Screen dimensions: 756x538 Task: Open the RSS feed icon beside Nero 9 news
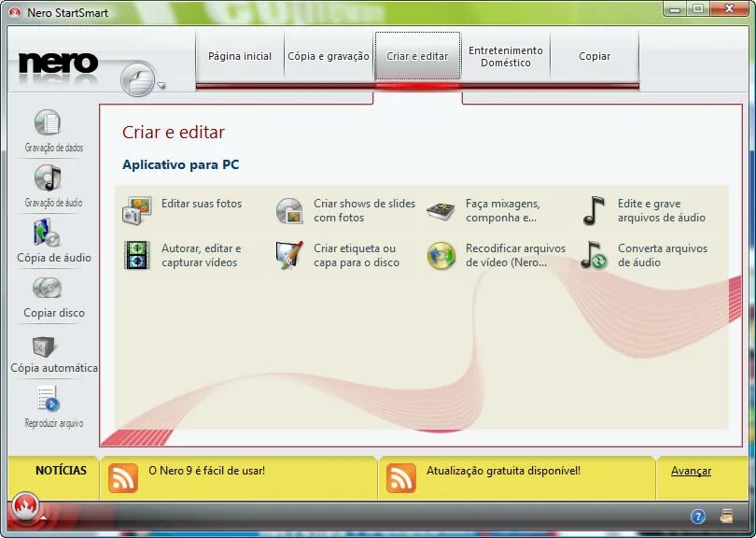tap(123, 477)
